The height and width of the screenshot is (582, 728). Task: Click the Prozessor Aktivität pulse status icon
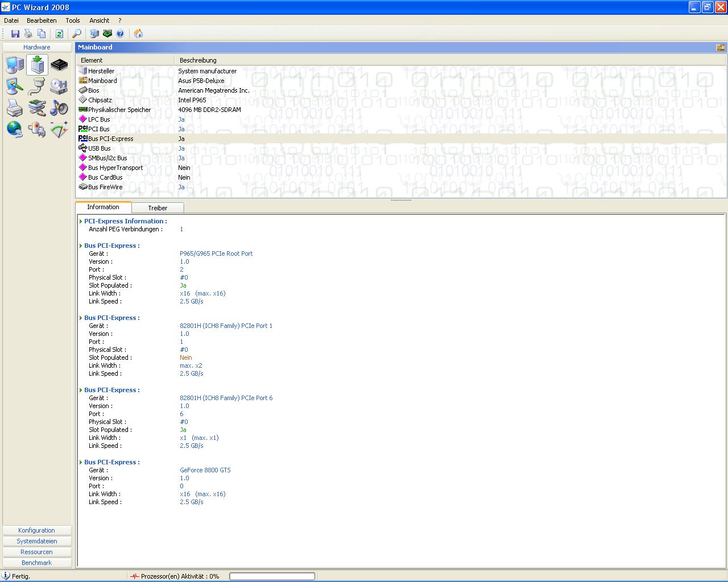(134, 576)
